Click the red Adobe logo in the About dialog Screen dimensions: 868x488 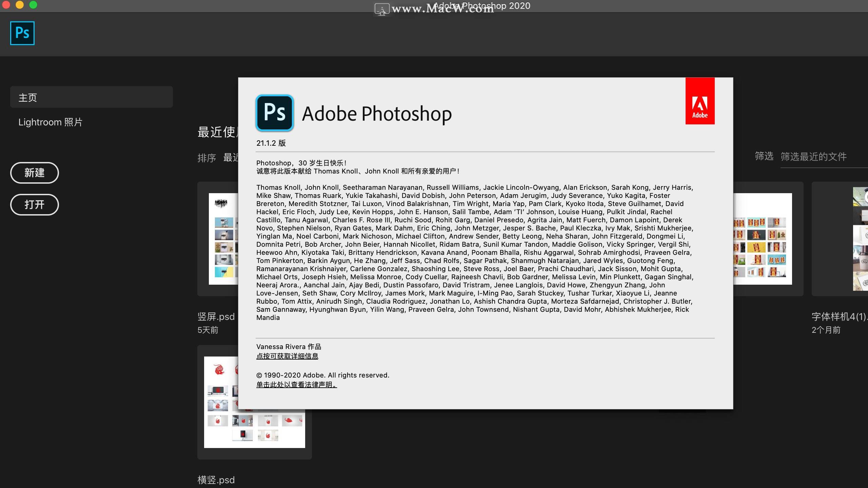700,101
